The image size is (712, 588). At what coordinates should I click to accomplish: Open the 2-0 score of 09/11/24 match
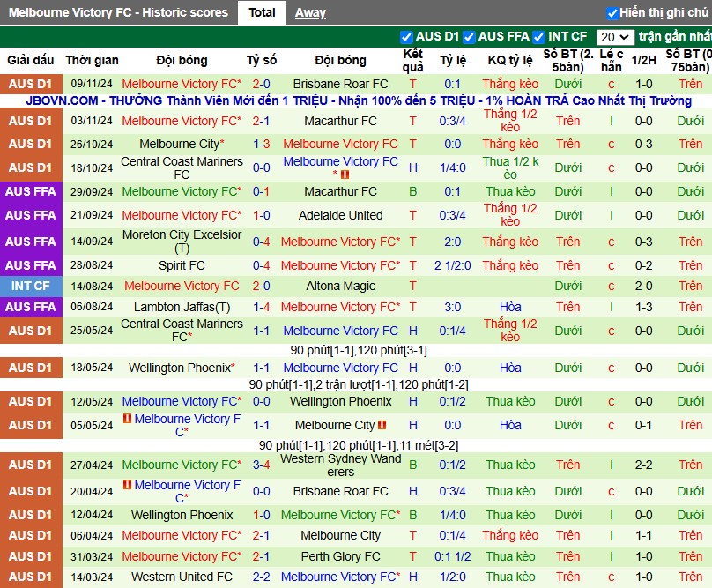(x=261, y=84)
